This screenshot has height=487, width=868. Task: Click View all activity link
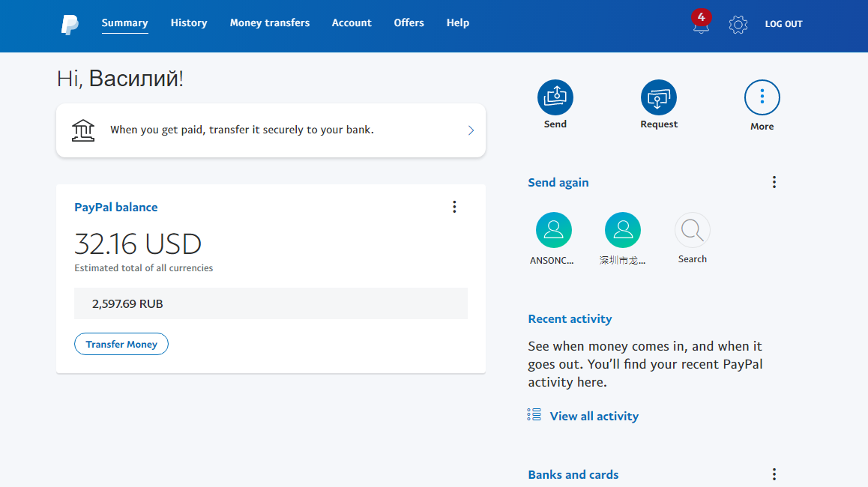(594, 416)
